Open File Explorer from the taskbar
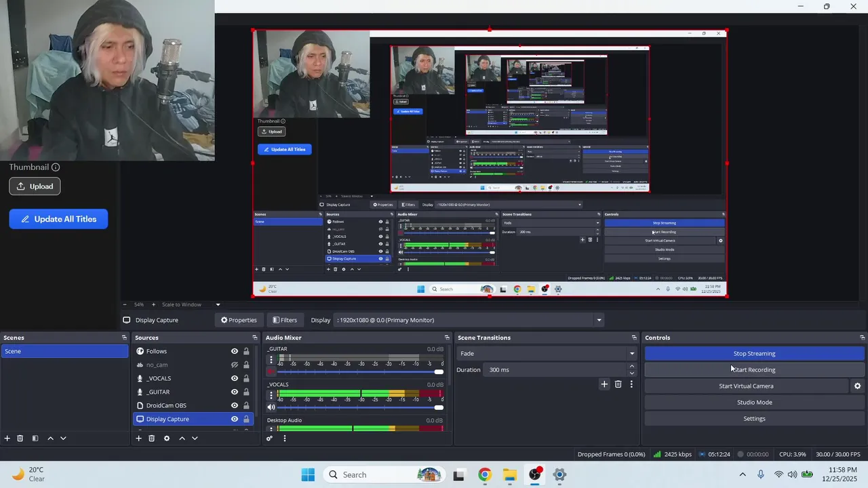Screen dimensions: 868x488 510,474
